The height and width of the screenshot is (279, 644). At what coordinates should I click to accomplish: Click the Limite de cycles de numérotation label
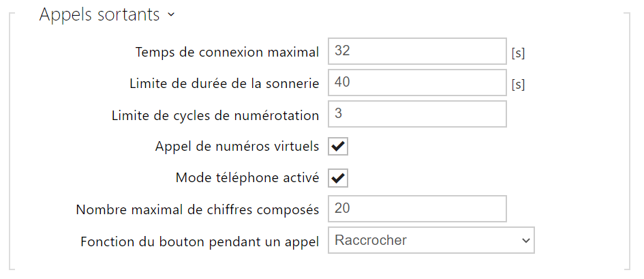pyautogui.click(x=215, y=115)
